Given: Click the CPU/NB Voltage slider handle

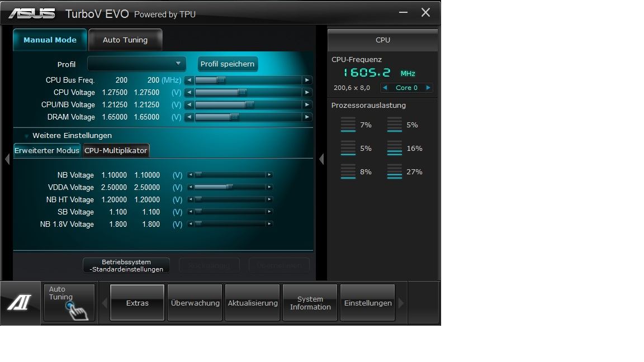Looking at the screenshot, I should (x=249, y=104).
